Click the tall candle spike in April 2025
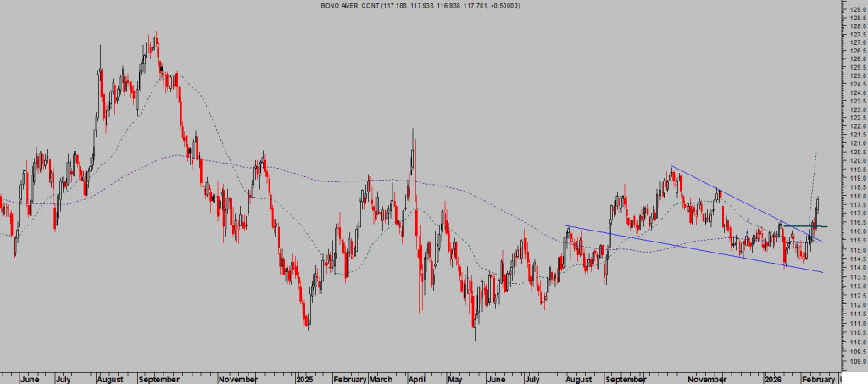Viewport: 868px width, 384px height. (x=414, y=140)
